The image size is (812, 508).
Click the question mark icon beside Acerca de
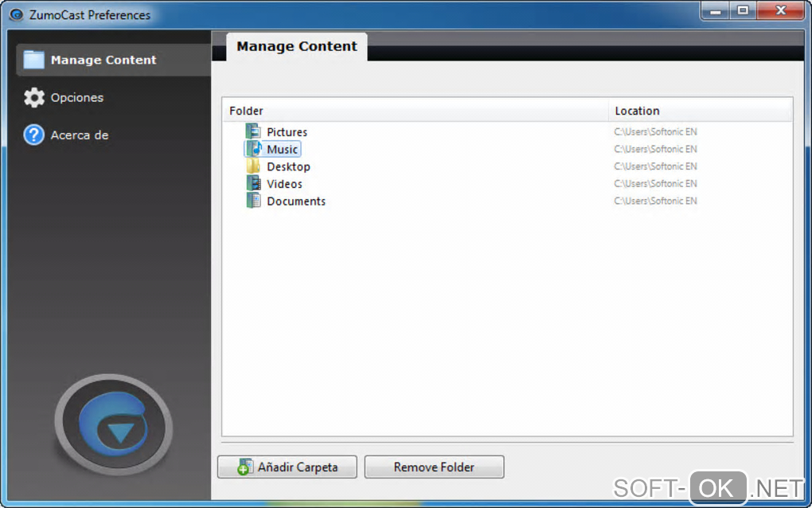(33, 135)
